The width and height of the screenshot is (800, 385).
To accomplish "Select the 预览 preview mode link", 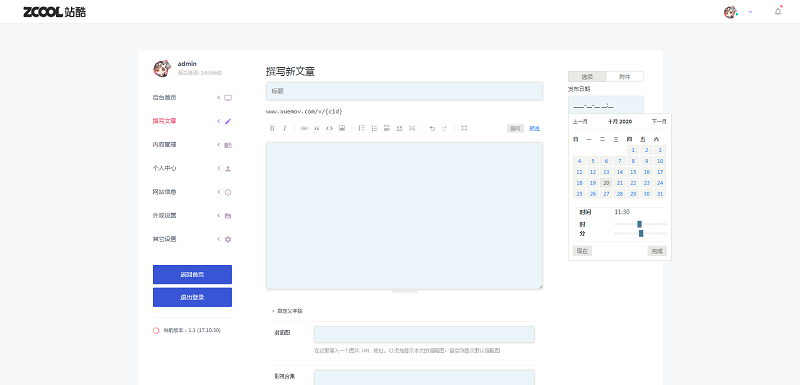I will point(534,129).
